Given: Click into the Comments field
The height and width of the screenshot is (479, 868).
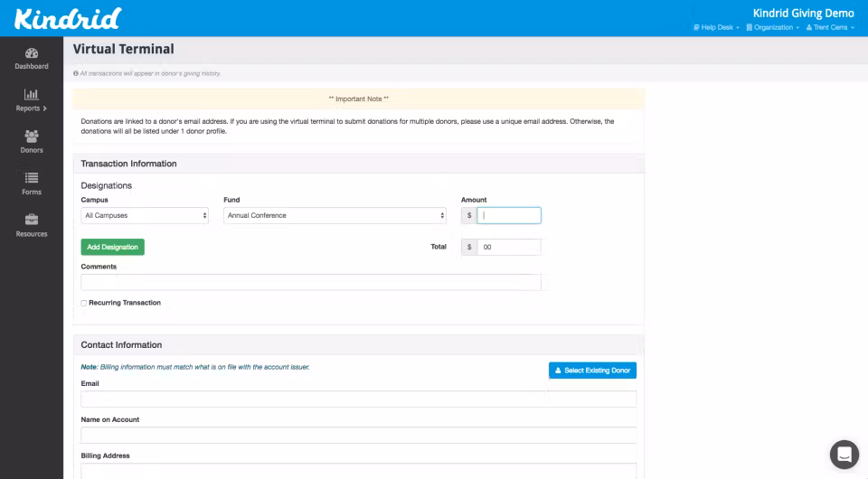Looking at the screenshot, I should tap(310, 282).
